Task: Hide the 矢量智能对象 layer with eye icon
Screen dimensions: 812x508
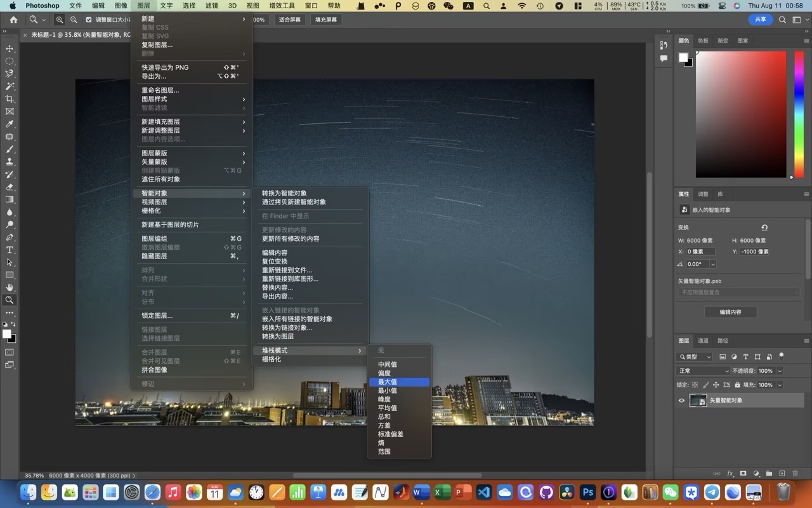Action: click(x=682, y=401)
